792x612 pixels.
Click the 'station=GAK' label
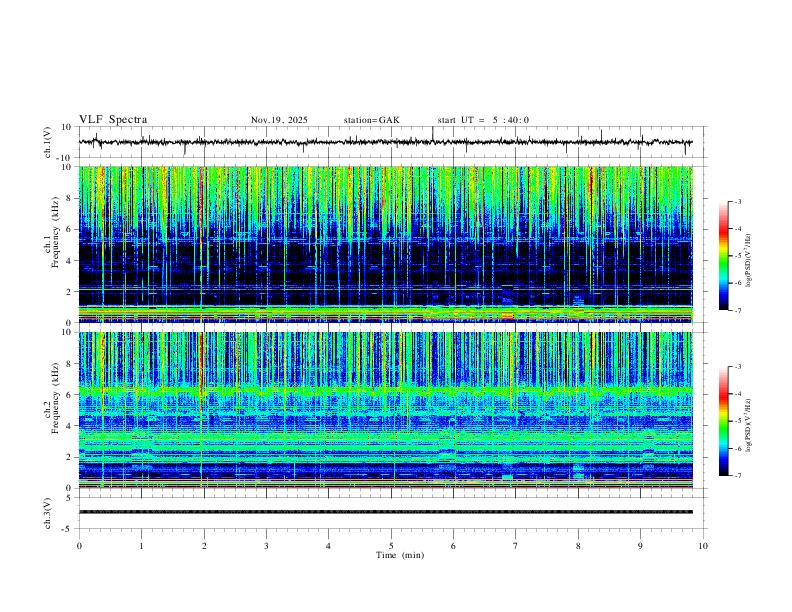(x=372, y=120)
